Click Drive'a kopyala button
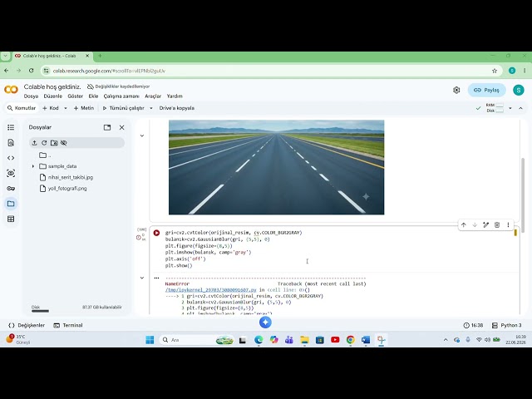 coord(177,108)
